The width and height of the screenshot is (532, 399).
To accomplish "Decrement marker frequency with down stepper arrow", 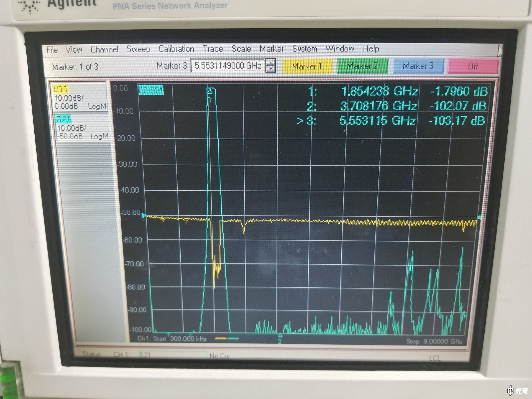I will pos(271,69).
